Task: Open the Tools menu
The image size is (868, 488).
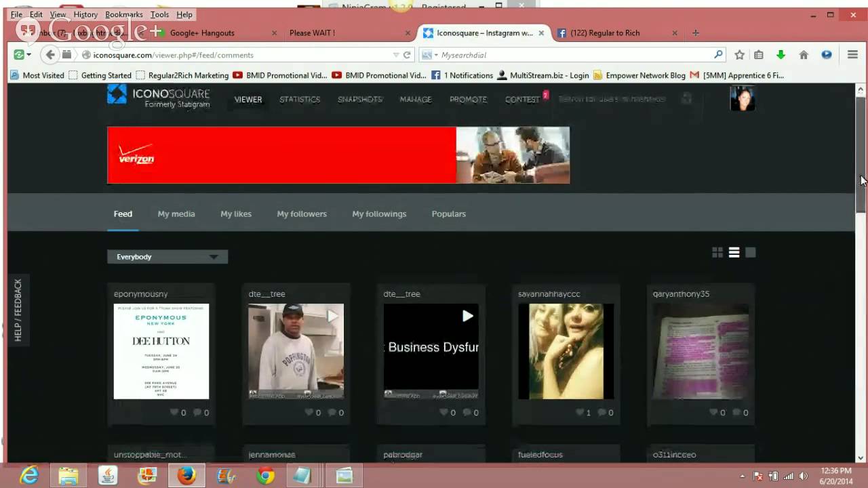Action: (x=159, y=14)
